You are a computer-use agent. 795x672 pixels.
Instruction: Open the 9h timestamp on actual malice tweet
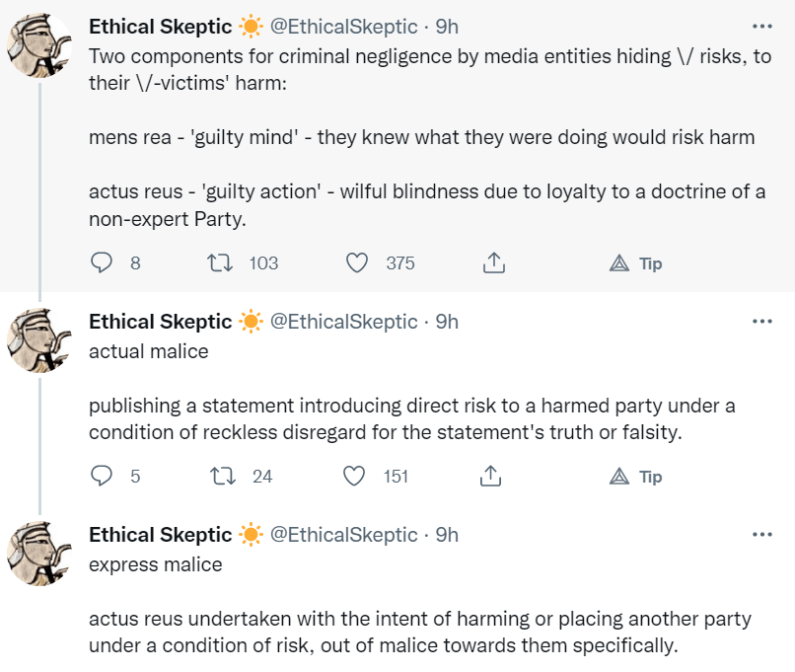[448, 322]
